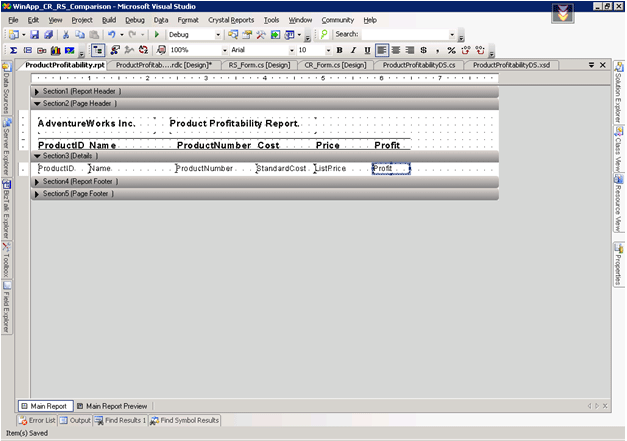Toggle Align Right formatting
Viewport: 627px width, 441px height.
410,50
